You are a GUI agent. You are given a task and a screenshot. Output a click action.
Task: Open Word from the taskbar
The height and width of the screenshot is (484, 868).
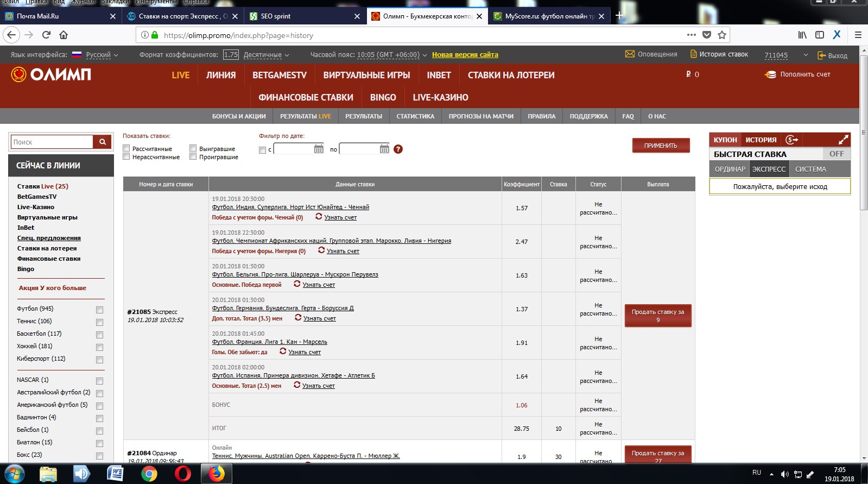115,474
